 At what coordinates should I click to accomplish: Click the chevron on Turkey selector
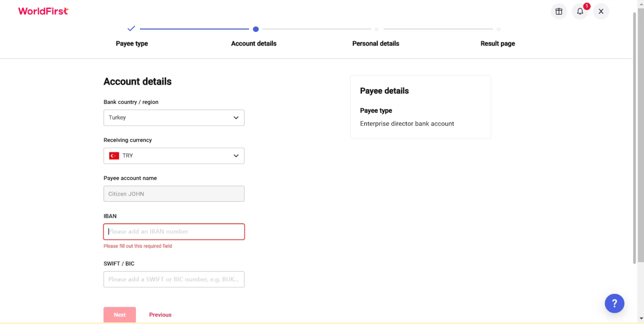click(236, 118)
